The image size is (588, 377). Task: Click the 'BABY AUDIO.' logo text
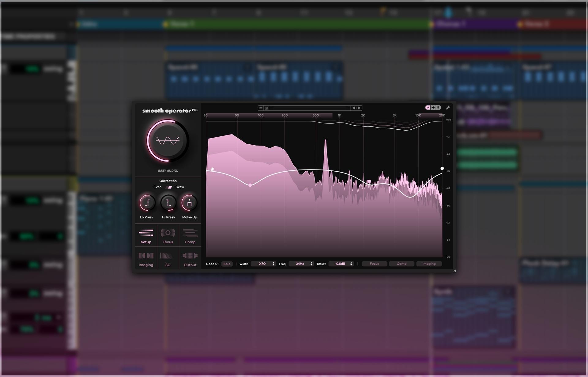click(x=168, y=171)
